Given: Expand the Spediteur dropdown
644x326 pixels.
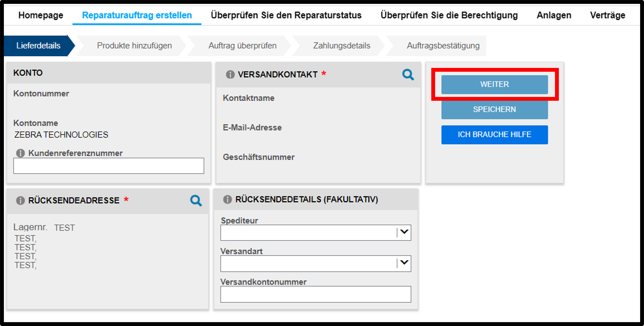Looking at the screenshot, I should [x=404, y=232].
